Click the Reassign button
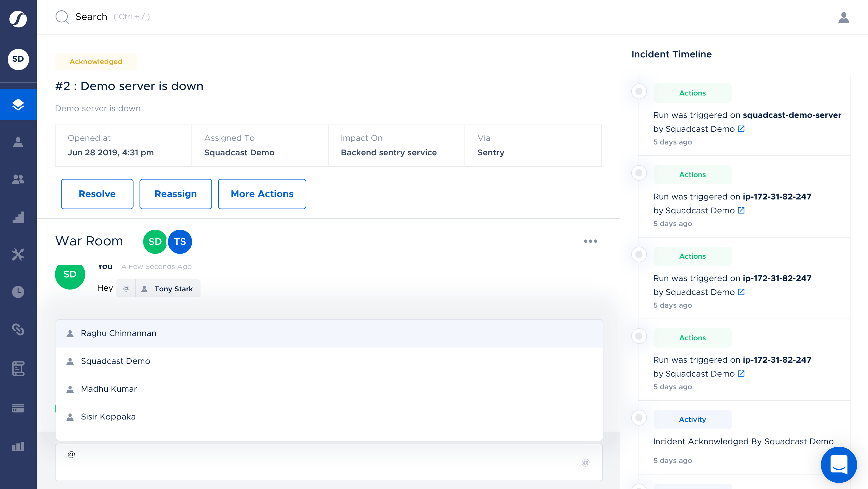868x489 pixels. pos(175,194)
